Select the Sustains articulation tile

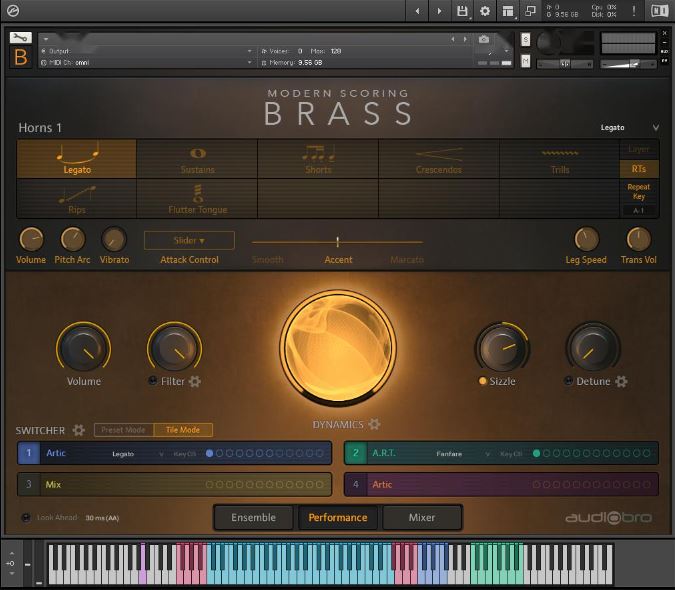click(197, 159)
